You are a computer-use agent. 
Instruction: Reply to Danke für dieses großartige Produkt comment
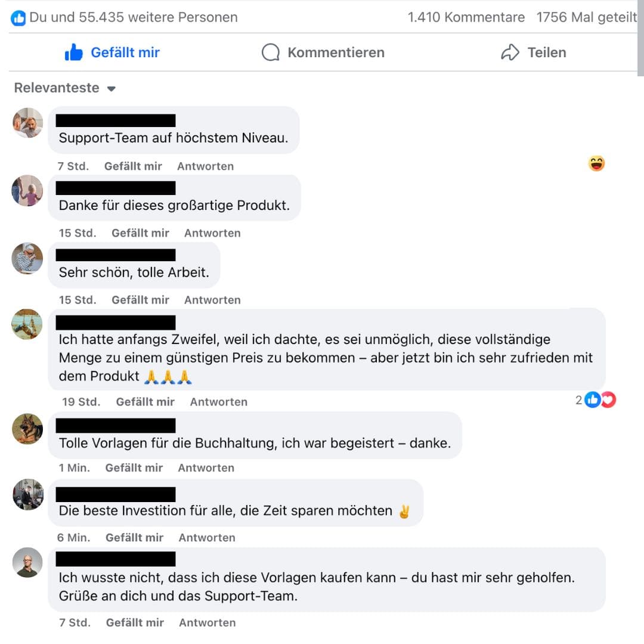(212, 233)
